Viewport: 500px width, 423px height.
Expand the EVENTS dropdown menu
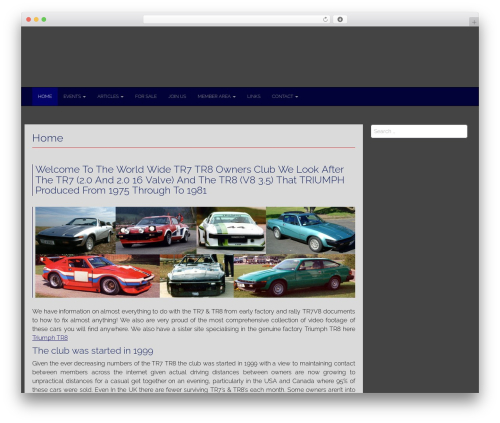click(x=74, y=96)
